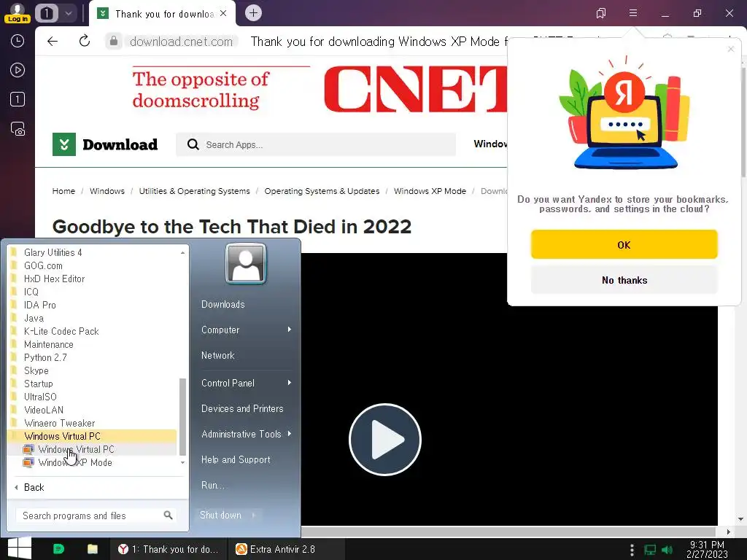The width and height of the screenshot is (747, 560).
Task: Expand the Shut down options arrow
Action: tap(254, 515)
